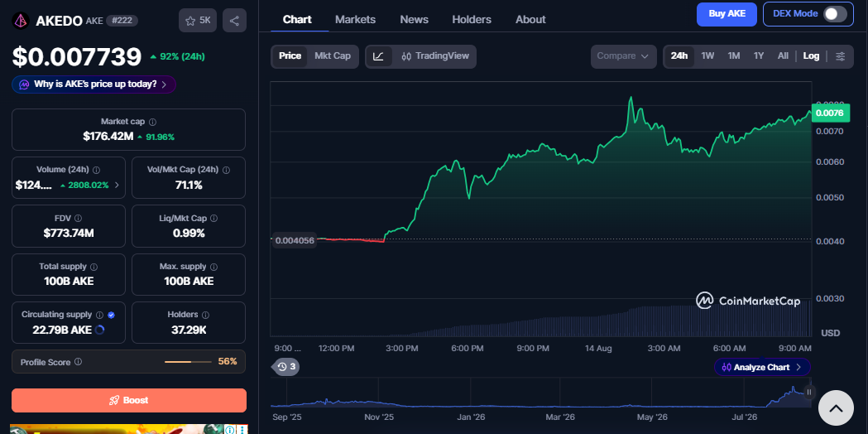Toggle DEX Mode switch

835,14
